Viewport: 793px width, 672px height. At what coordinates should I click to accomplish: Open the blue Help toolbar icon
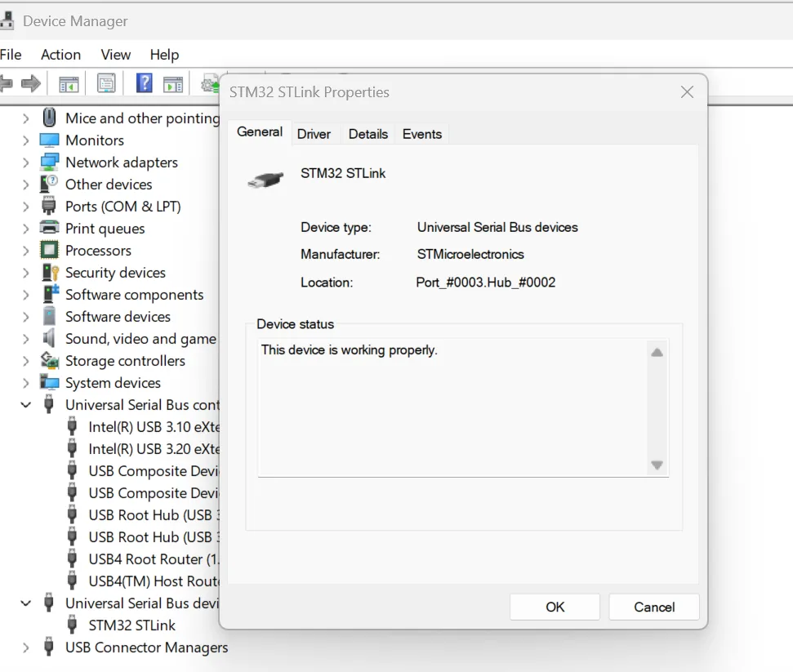coord(144,83)
